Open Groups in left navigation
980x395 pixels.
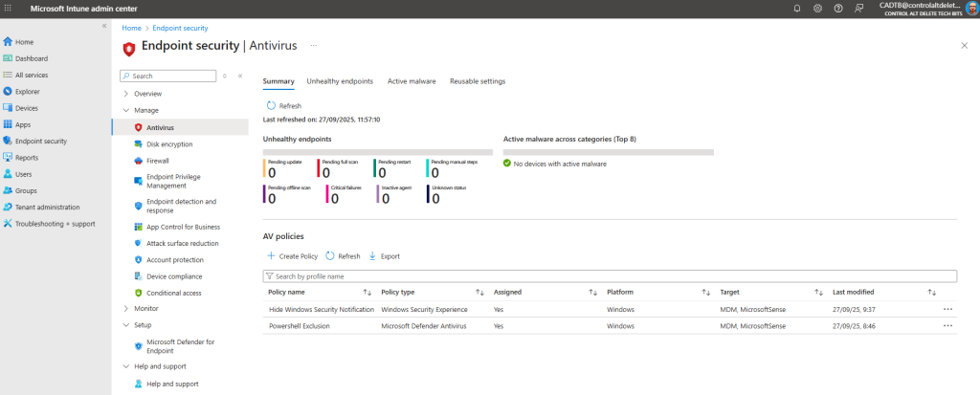click(x=26, y=190)
